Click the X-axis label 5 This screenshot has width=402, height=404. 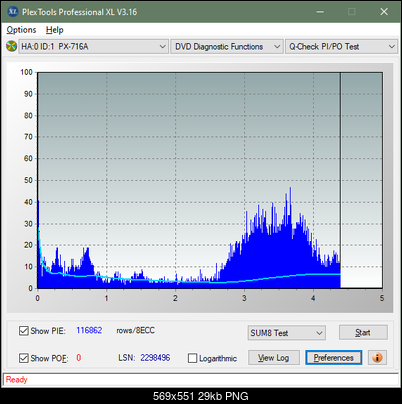click(382, 298)
